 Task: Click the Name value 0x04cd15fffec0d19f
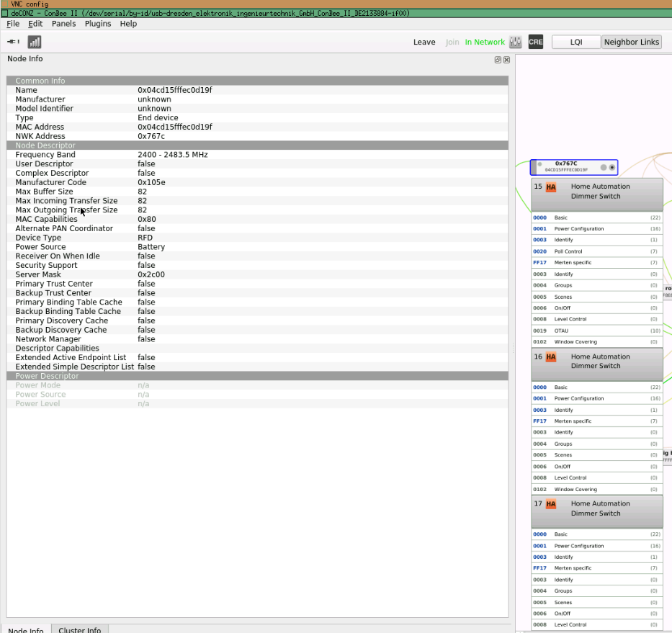click(x=175, y=90)
